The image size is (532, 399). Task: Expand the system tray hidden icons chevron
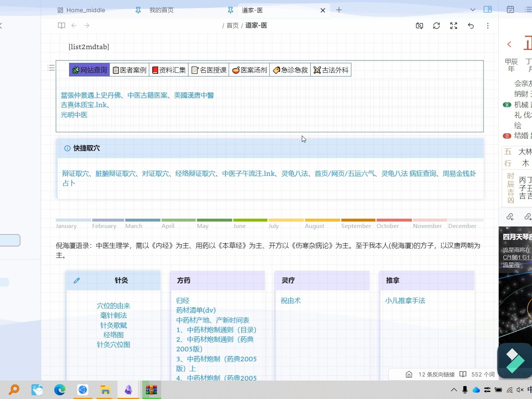(x=454, y=390)
